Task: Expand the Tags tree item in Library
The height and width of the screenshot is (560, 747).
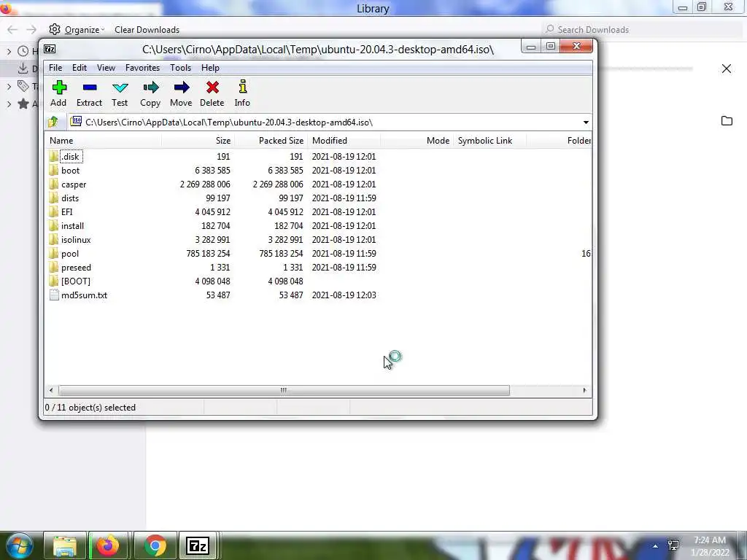Action: click(x=9, y=86)
